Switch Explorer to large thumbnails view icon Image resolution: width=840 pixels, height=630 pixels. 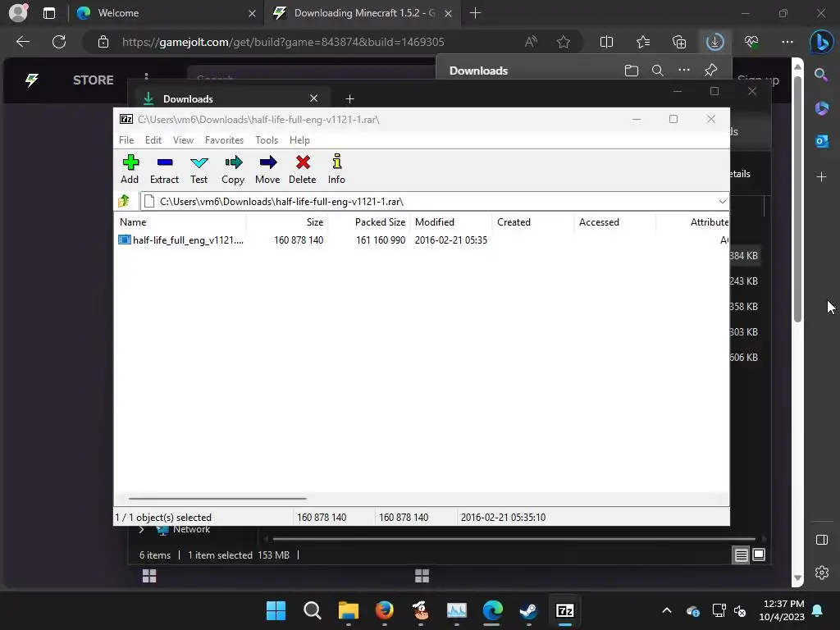[759, 555]
